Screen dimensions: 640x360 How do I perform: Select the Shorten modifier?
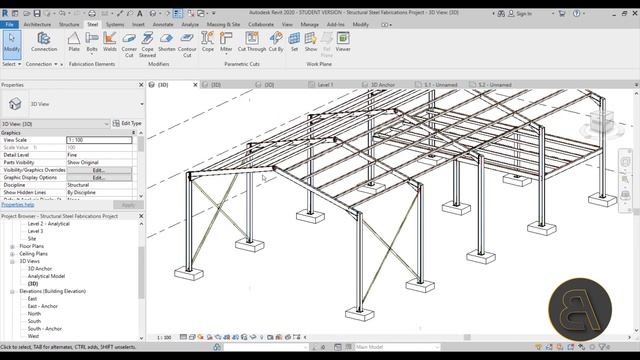click(x=167, y=42)
